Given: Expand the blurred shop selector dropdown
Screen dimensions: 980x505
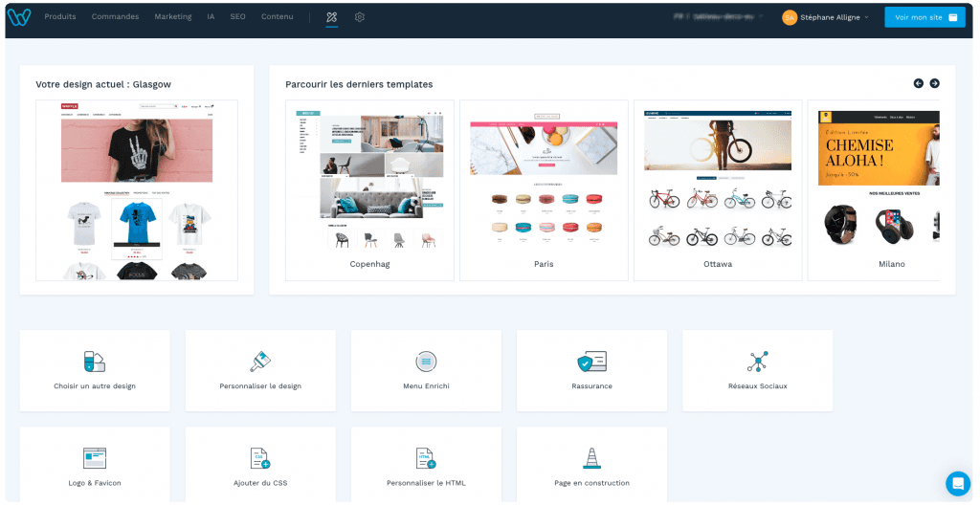Looking at the screenshot, I should click(719, 17).
